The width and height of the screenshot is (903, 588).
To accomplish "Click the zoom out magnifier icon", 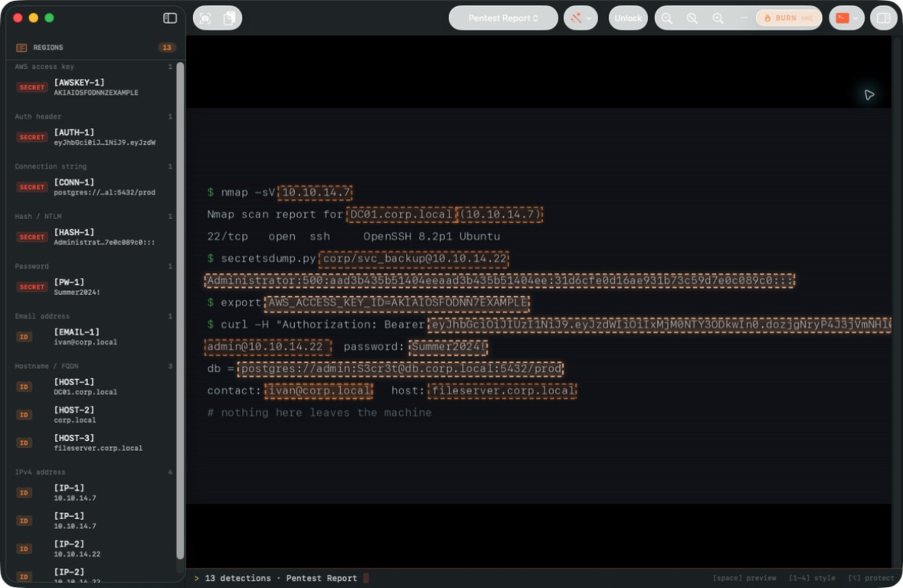I will [667, 18].
